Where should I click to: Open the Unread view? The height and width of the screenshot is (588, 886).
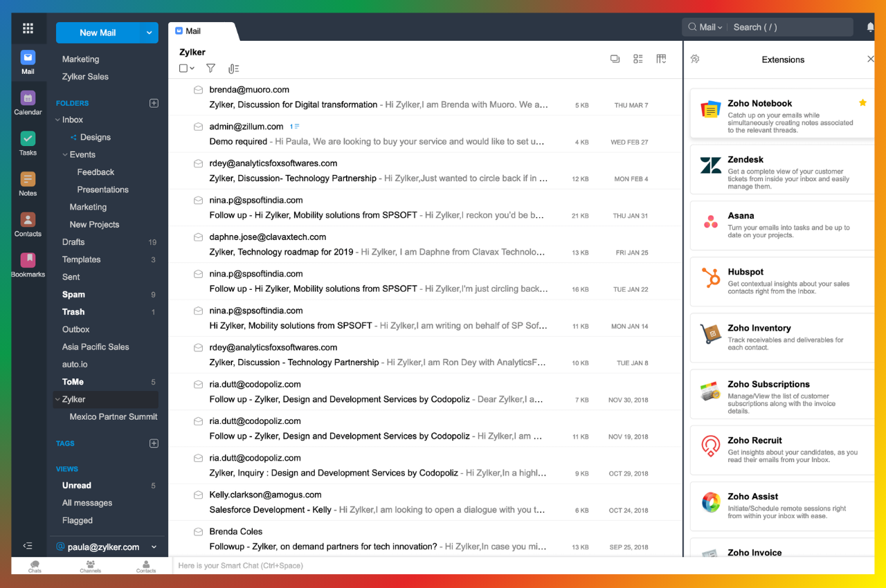(77, 486)
